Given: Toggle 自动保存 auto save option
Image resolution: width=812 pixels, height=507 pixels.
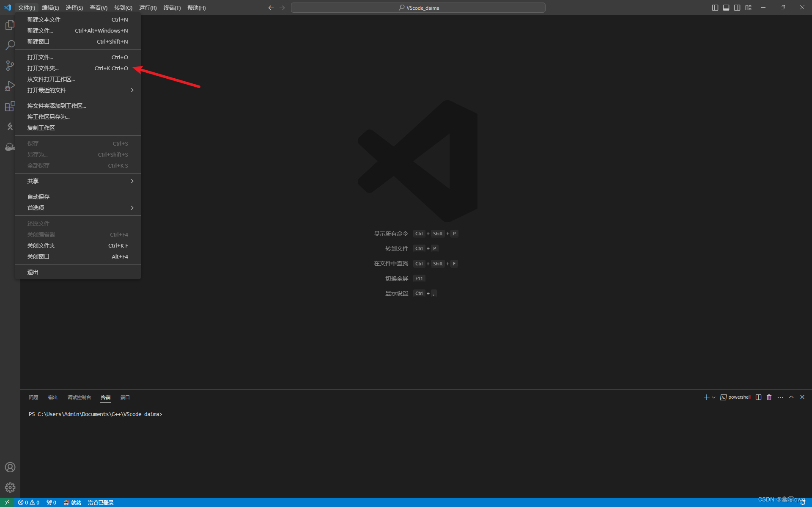Looking at the screenshot, I should (x=38, y=196).
